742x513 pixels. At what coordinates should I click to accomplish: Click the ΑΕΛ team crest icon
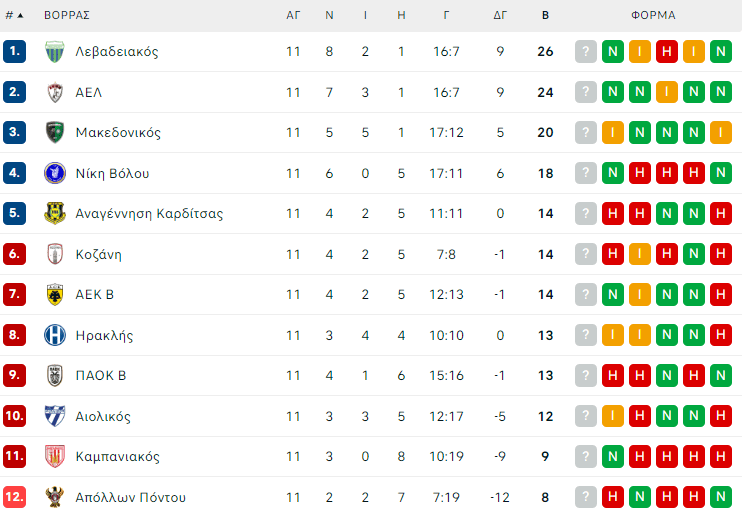pos(55,93)
